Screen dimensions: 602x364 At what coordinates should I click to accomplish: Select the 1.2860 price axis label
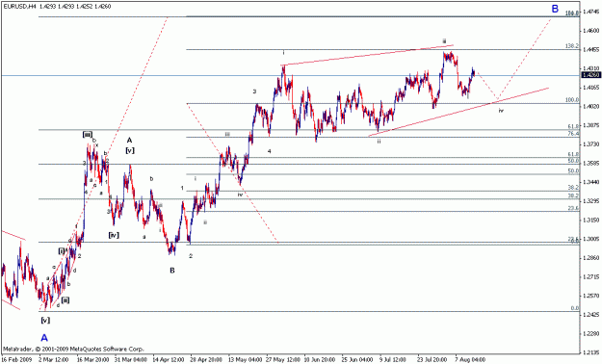(x=590, y=258)
